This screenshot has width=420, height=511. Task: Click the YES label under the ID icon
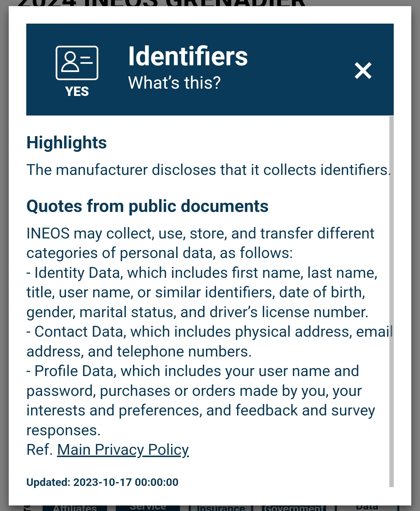[x=77, y=92]
